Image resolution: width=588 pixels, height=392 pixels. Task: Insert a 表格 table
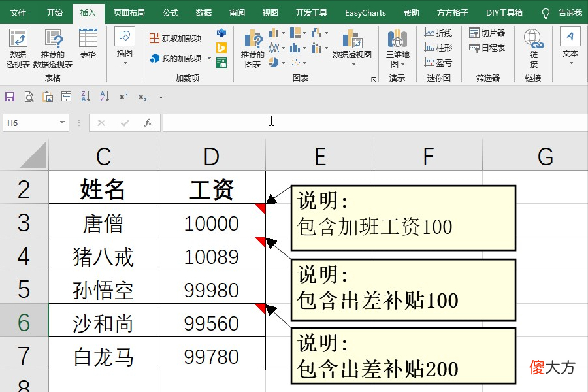coord(88,44)
